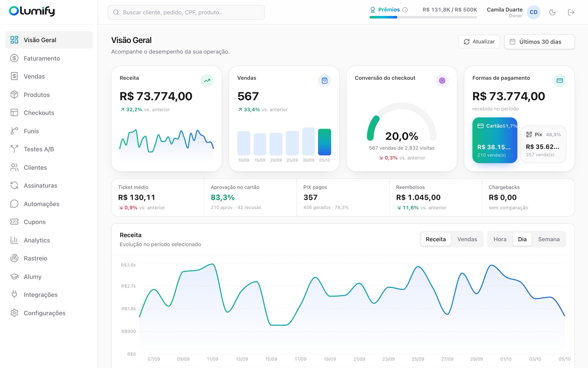Open Testes A/B split icon
Viewport: 588px width, 368px height.
click(x=14, y=149)
